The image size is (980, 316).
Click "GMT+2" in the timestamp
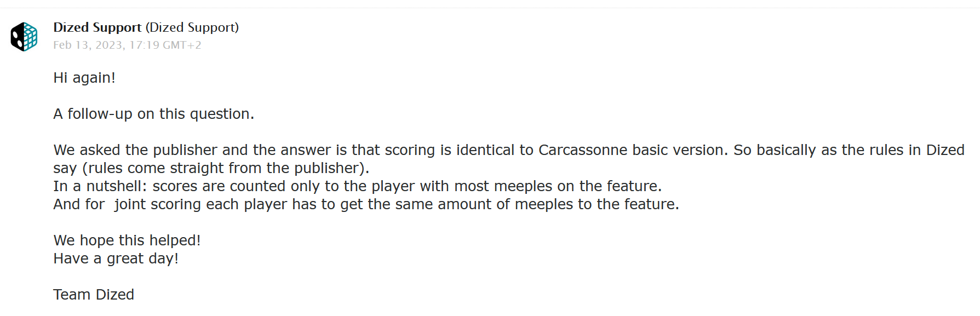[182, 45]
